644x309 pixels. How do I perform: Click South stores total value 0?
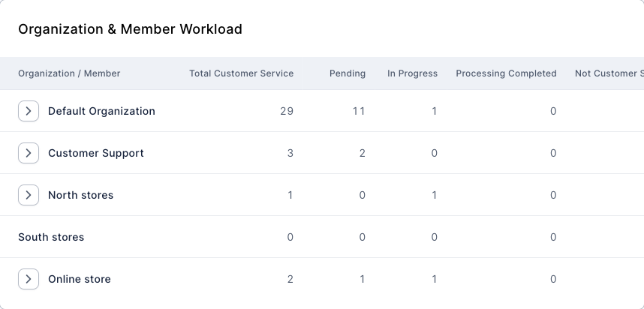click(x=290, y=237)
